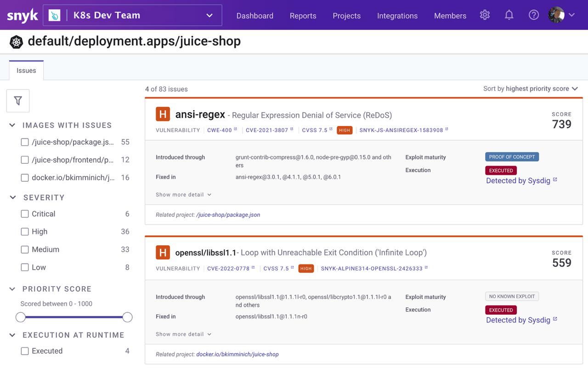Image resolution: width=588 pixels, height=368 pixels.
Task: Check the docker.io/bkimminich/j... image filter
Action: pyautogui.click(x=25, y=178)
